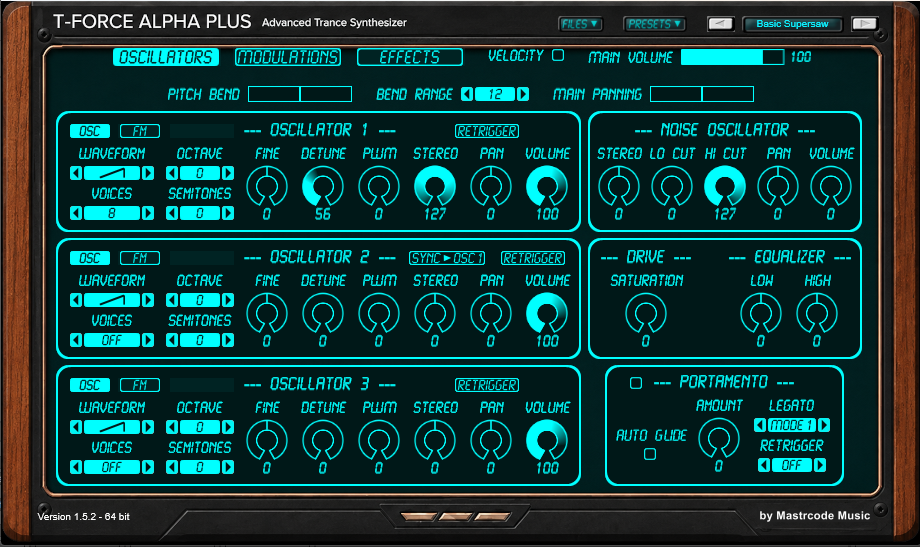Click Portamento Retrigger OFF value
The height and width of the screenshot is (547, 920).
pos(792,465)
